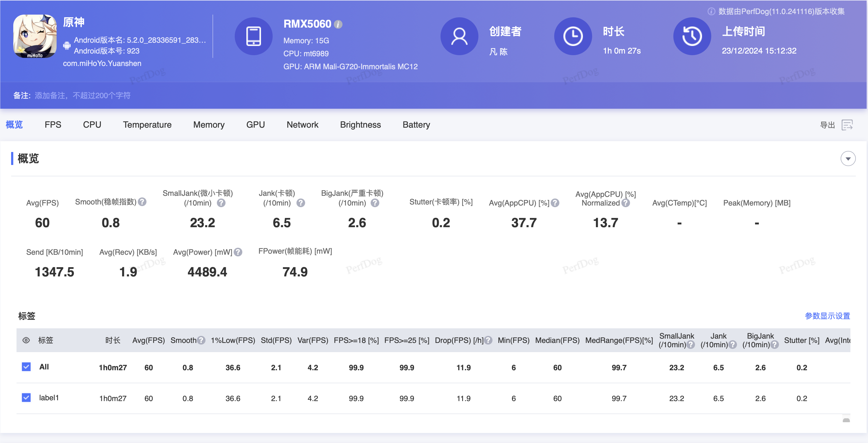Click the FPower value 74.9
This screenshot has height=443, width=868.
295,272
